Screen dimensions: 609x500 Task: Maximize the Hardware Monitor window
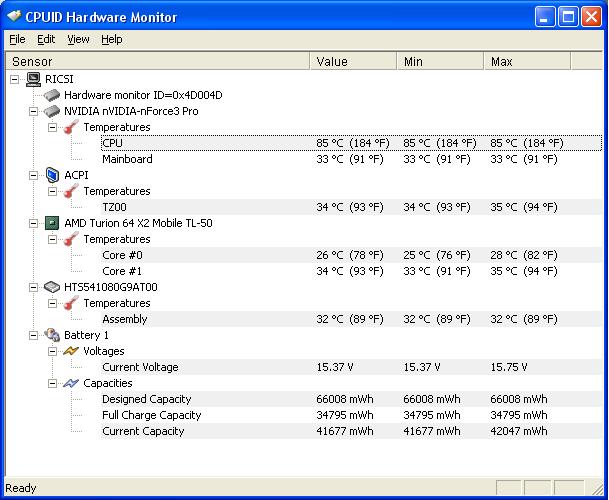pos(568,17)
